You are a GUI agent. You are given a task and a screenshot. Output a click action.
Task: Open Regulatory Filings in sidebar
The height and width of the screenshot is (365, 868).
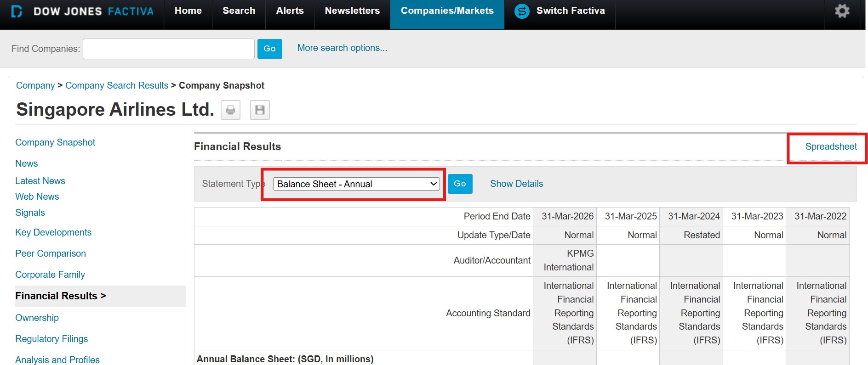pyautogui.click(x=51, y=339)
